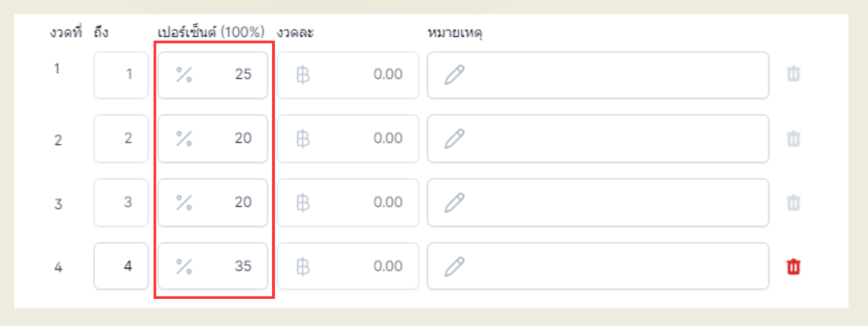
Task: Click the pencil icon in row 1 note field
Action: (x=454, y=75)
